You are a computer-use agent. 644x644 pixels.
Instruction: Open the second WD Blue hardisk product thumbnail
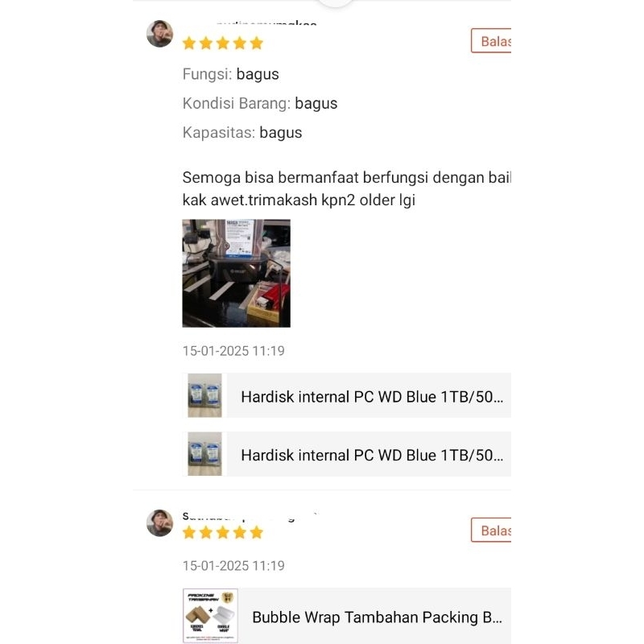204,454
